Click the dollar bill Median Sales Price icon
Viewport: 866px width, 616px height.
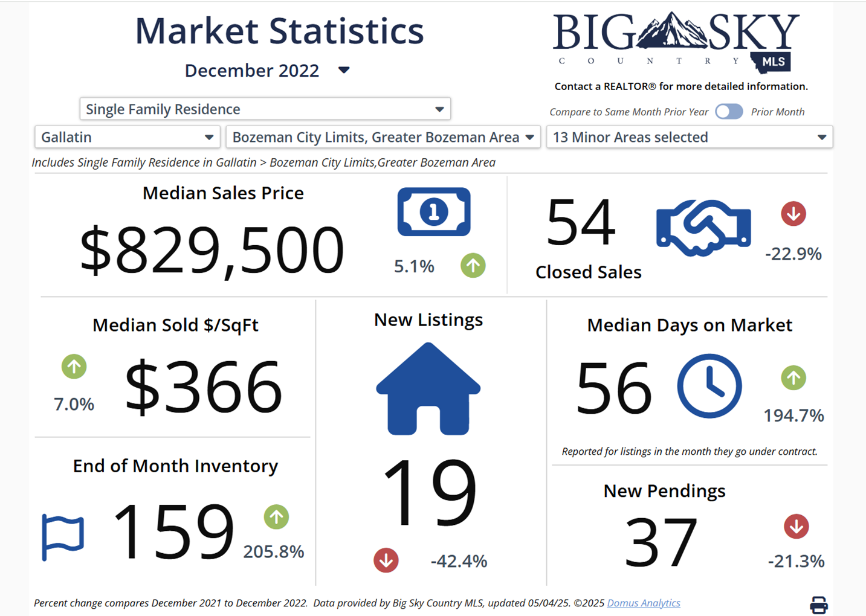click(433, 212)
